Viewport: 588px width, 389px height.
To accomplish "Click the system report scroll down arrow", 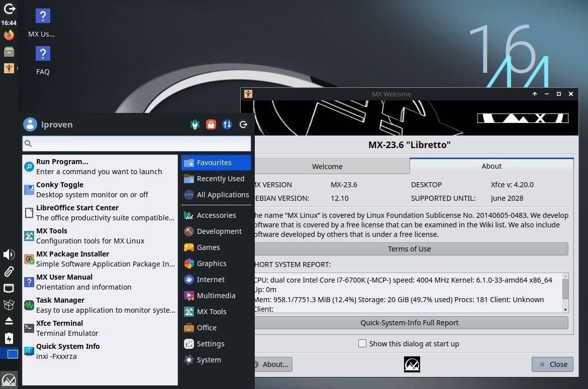I will click(x=565, y=310).
